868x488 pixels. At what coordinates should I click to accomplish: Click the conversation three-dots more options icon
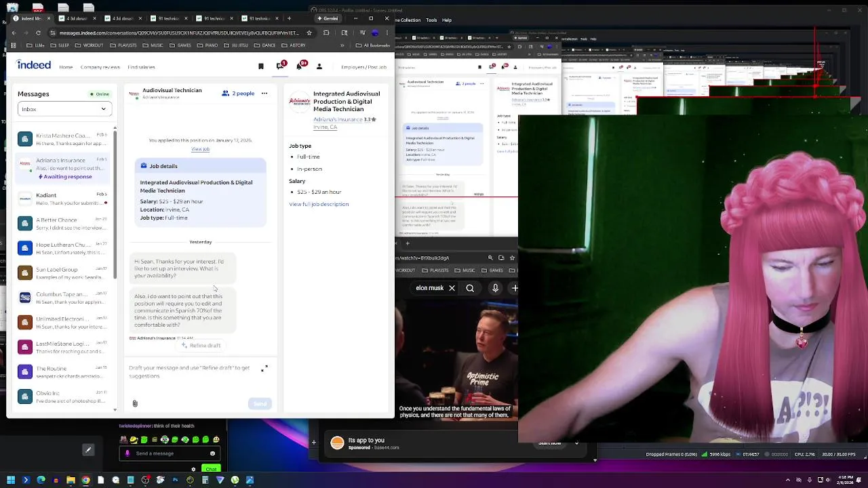(264, 94)
